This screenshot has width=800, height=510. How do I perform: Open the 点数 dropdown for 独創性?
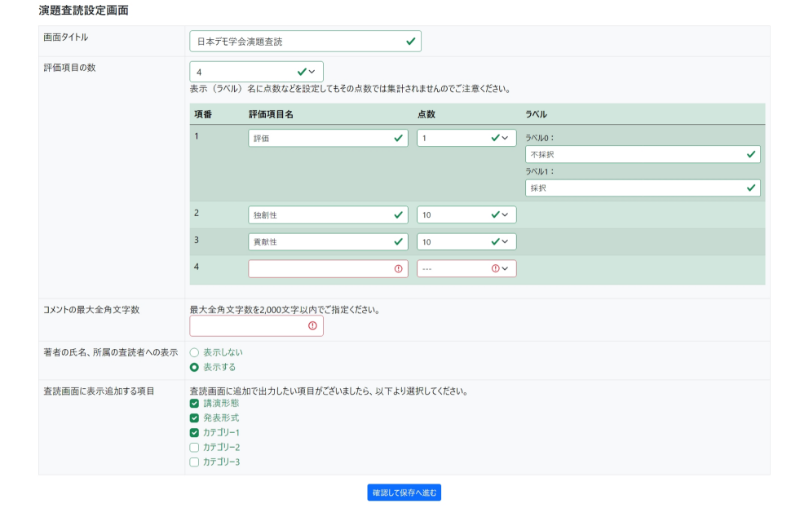466,215
